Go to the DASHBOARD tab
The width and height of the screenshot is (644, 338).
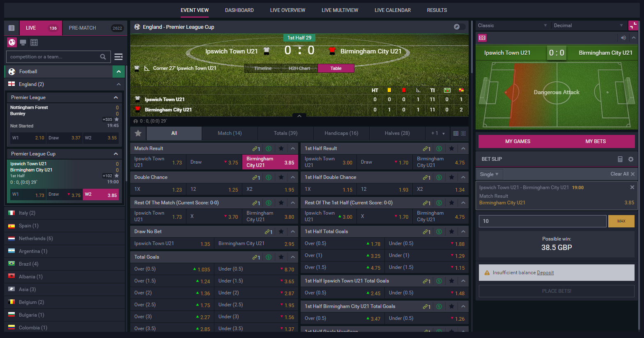pos(239,10)
